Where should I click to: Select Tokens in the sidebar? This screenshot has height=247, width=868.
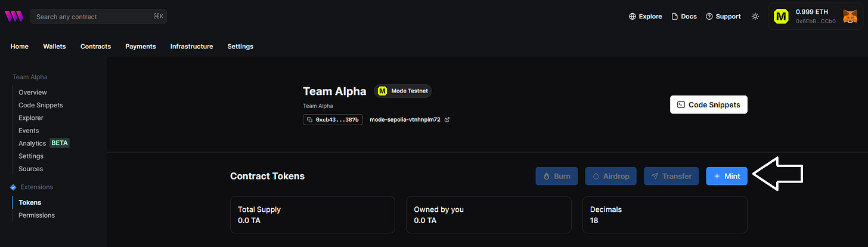[30, 203]
